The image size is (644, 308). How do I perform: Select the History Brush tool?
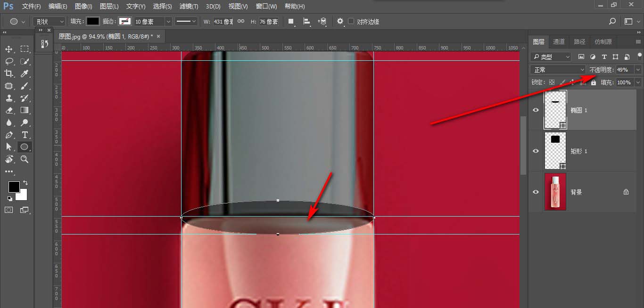pyautogui.click(x=25, y=98)
